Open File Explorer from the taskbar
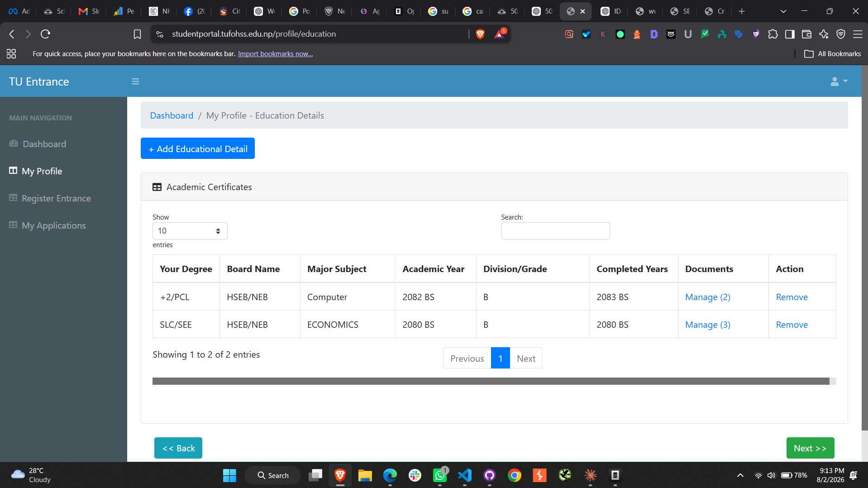This screenshot has width=868, height=488. pos(365,475)
